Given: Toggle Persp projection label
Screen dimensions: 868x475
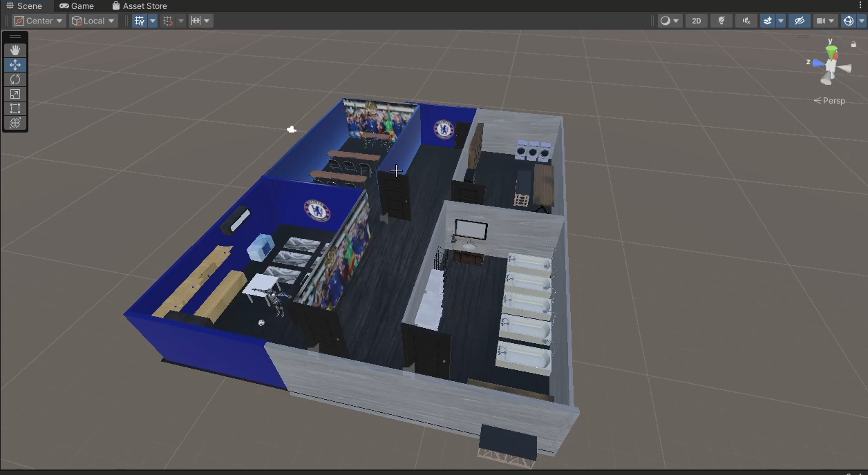Looking at the screenshot, I should point(829,101).
